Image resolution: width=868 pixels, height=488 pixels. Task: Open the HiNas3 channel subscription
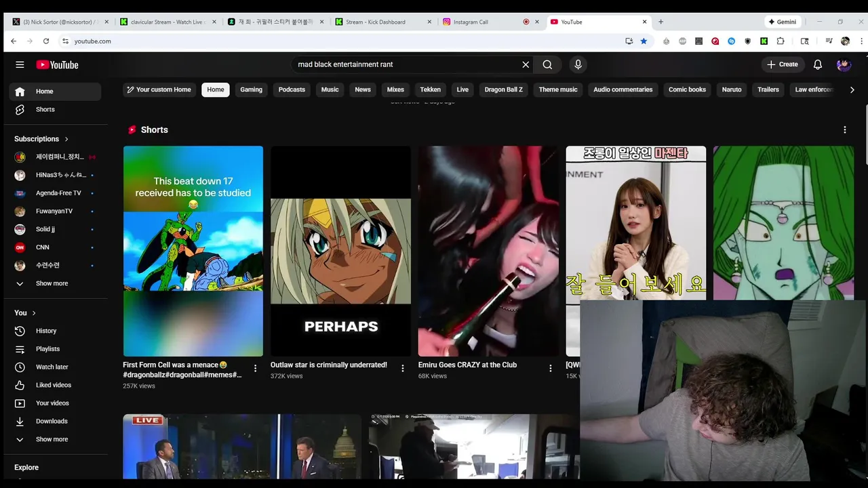pyautogui.click(x=55, y=175)
